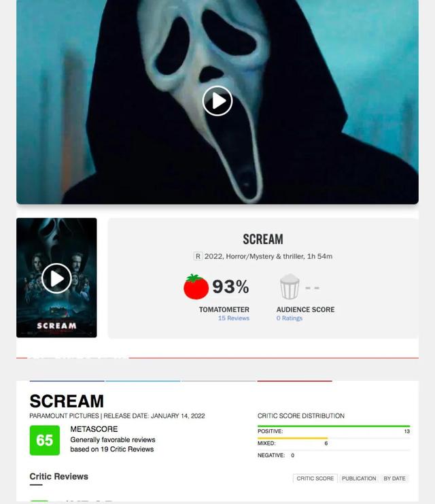Click the popcorn bucket audience icon
Image resolution: width=435 pixels, height=504 pixels.
coord(290,286)
